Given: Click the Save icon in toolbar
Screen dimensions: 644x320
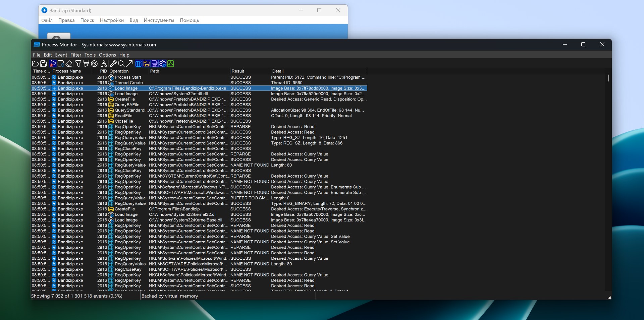Looking at the screenshot, I should (x=43, y=64).
